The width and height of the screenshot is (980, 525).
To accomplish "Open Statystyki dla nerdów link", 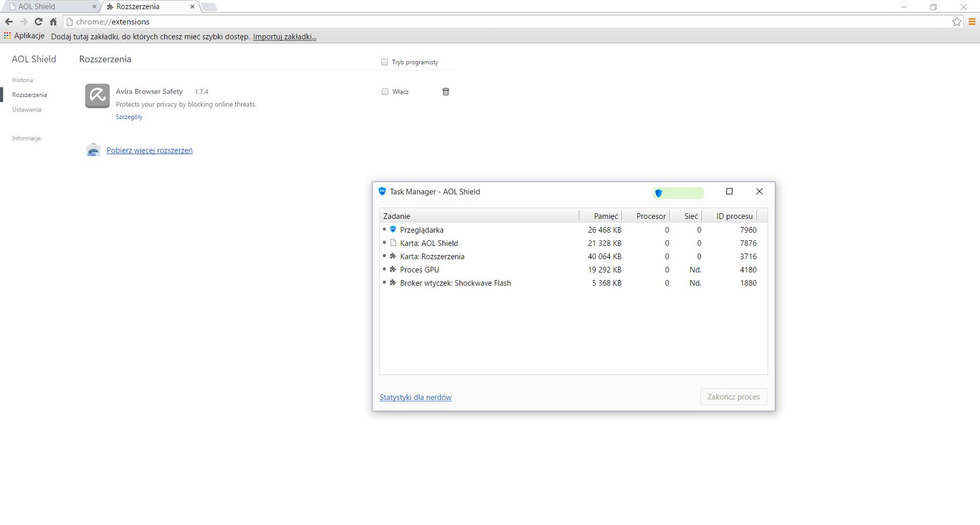I will pyautogui.click(x=415, y=397).
